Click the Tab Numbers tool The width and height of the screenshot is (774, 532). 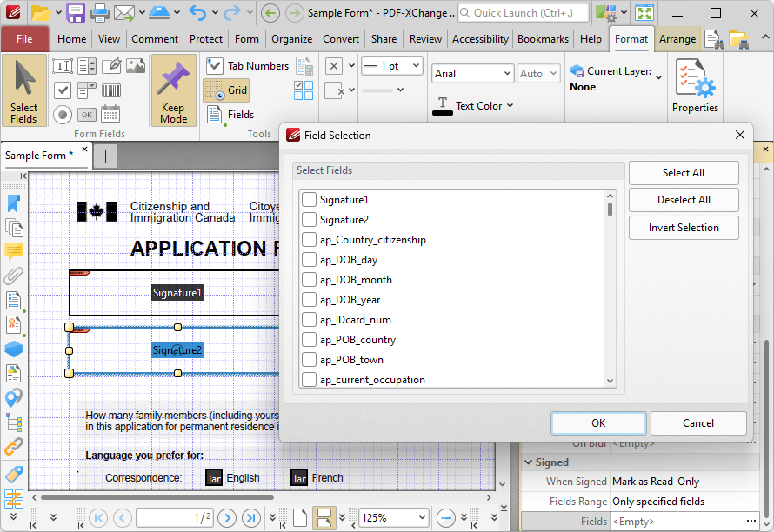[x=248, y=66]
